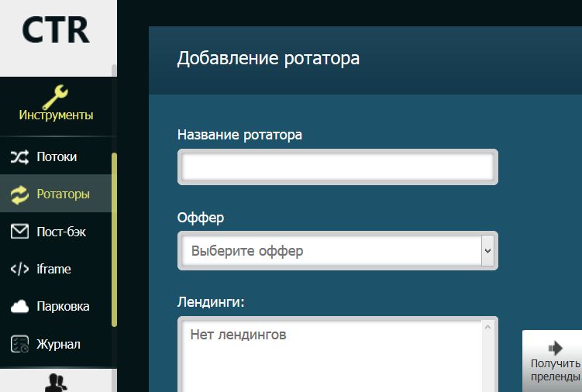Screen dimensions: 582x392
Task: Click the sidebar vertical scrollbar
Action: pyautogui.click(x=114, y=239)
